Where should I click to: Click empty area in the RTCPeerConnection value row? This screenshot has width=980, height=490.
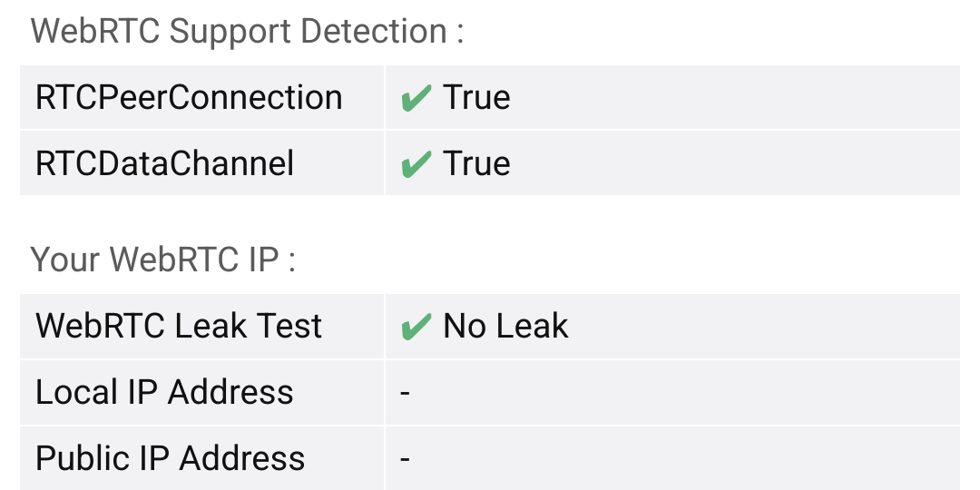(738, 97)
